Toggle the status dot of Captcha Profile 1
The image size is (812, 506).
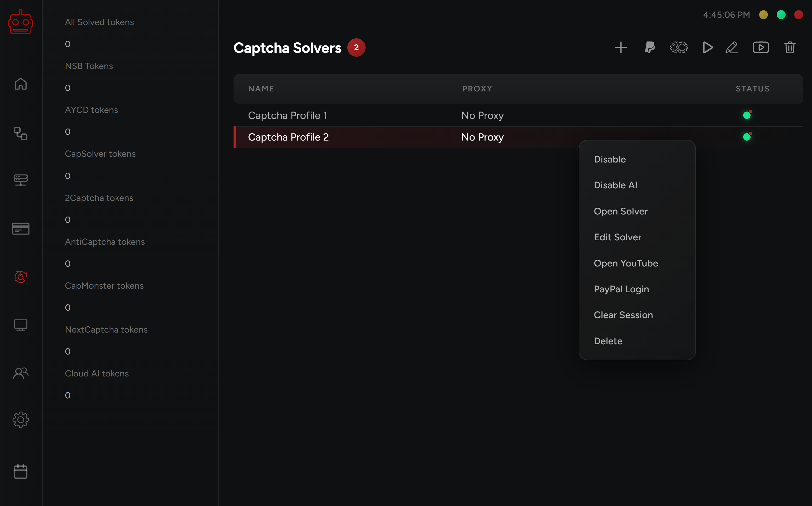[747, 115]
